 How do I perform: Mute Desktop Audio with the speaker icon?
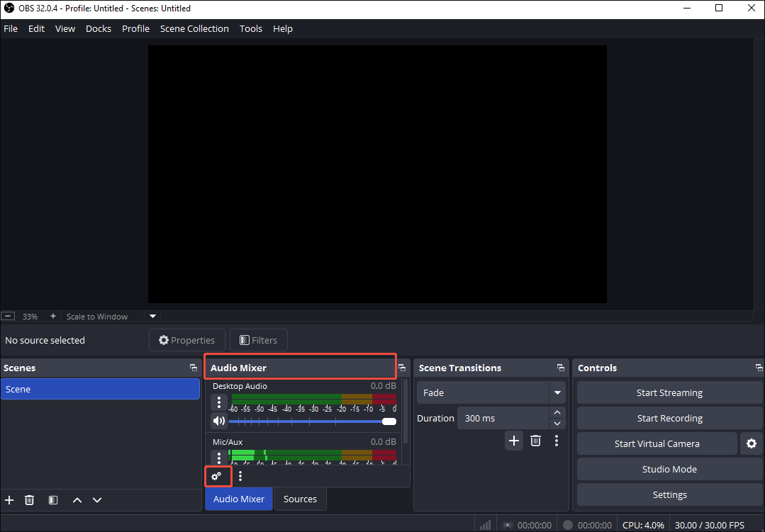[219, 421]
